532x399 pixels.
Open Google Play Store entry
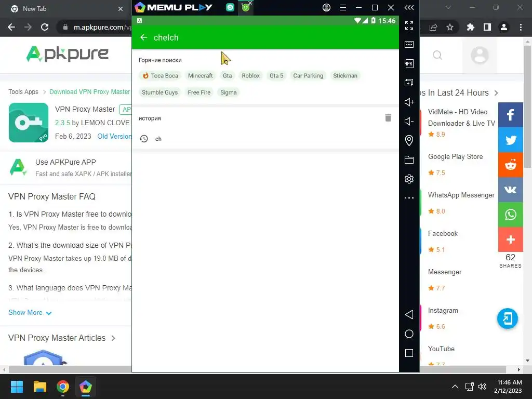pyautogui.click(x=455, y=156)
